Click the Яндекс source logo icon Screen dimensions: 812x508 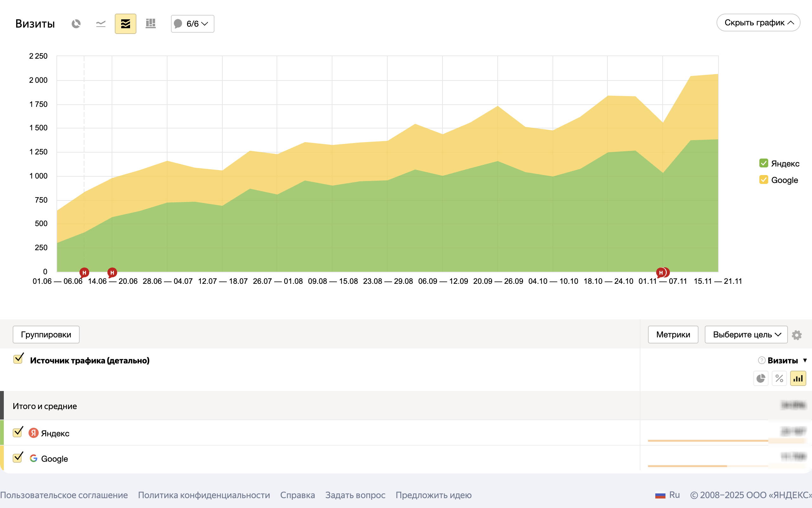click(x=33, y=433)
